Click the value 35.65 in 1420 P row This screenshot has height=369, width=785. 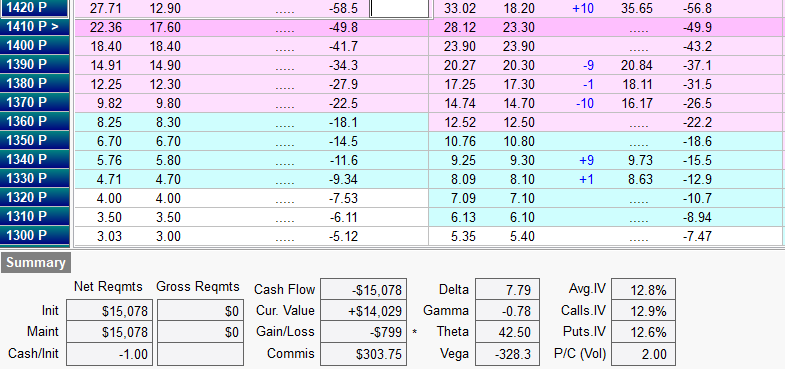637,9
